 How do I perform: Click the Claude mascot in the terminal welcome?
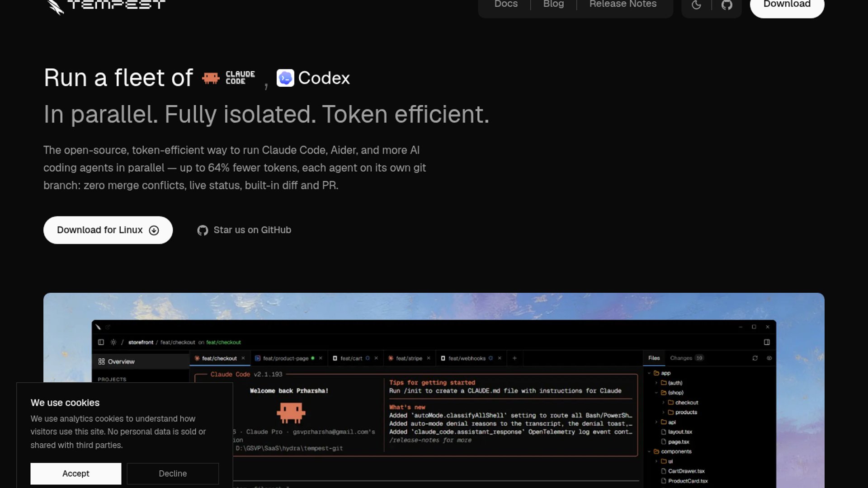[291, 413]
